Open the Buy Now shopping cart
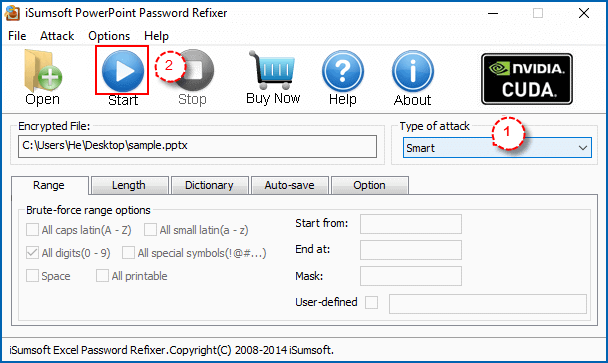608x363 pixels. click(x=273, y=70)
